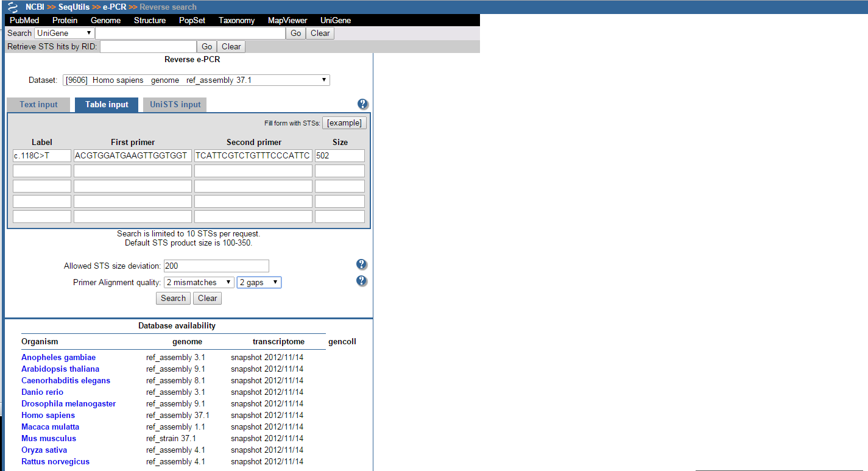
Task: Open Taxonomy from the menu bar
Action: click(237, 20)
